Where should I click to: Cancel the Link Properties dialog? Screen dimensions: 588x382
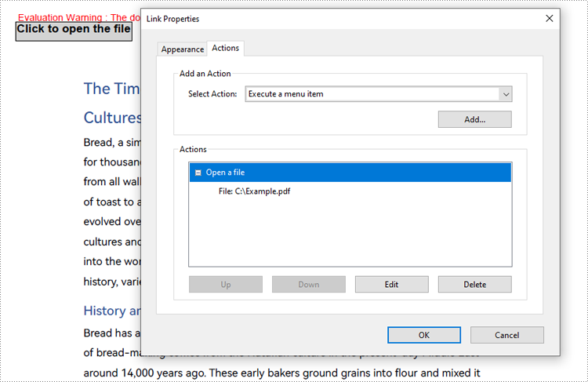click(507, 335)
